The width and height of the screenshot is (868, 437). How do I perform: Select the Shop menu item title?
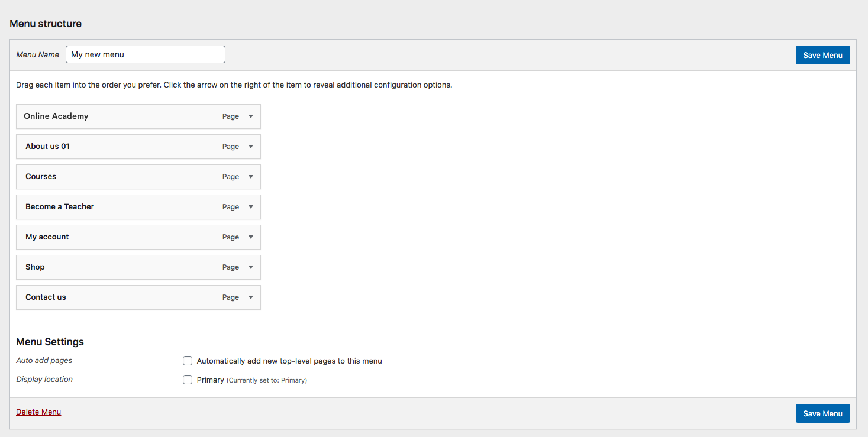coord(35,267)
